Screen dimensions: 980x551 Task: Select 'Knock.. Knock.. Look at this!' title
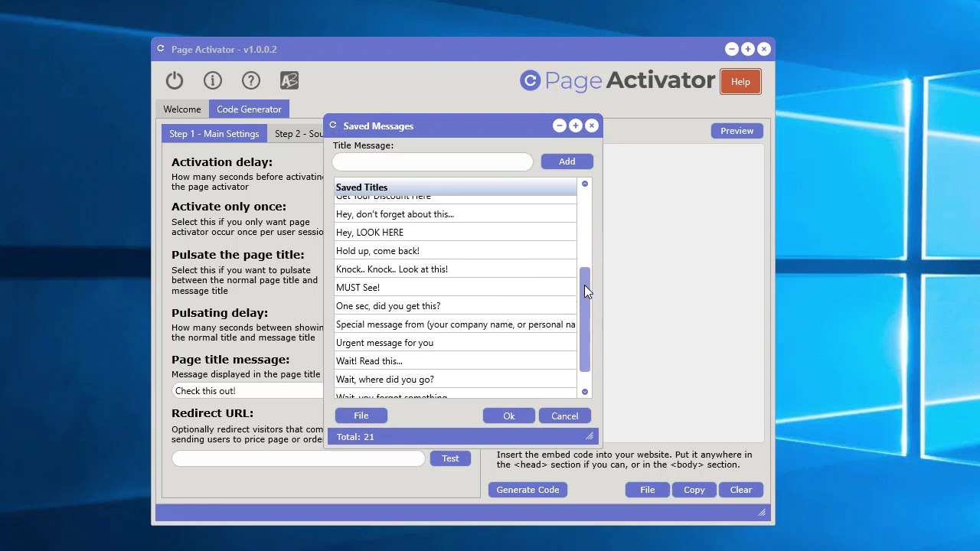click(456, 269)
